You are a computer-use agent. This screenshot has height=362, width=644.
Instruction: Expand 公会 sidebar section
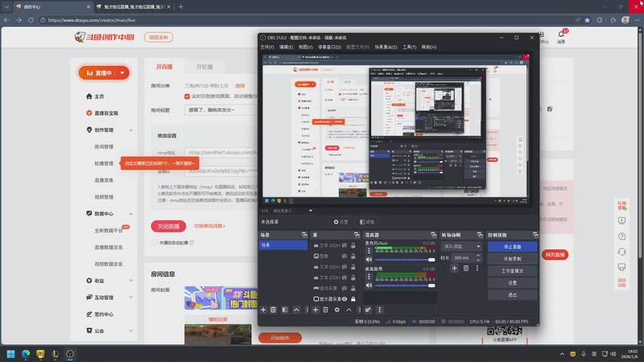(x=130, y=331)
